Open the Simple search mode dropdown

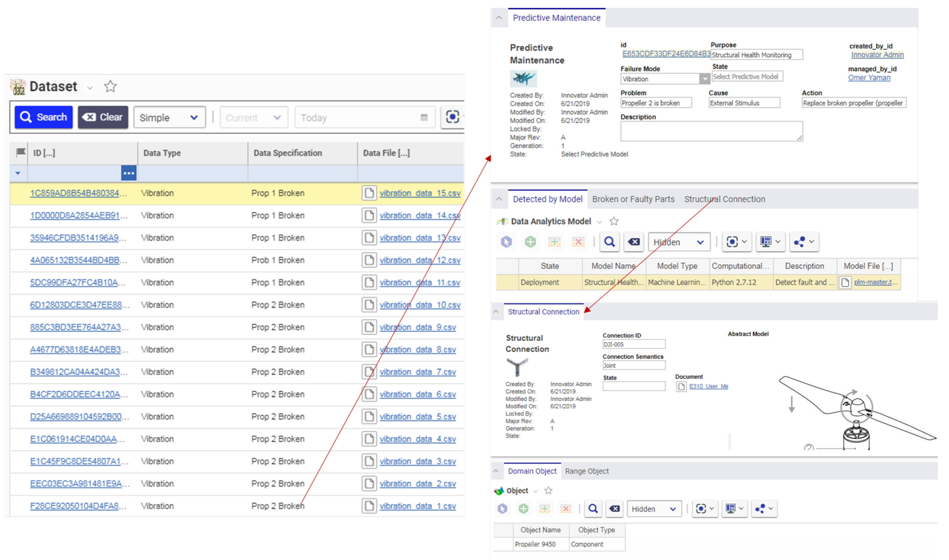[169, 117]
